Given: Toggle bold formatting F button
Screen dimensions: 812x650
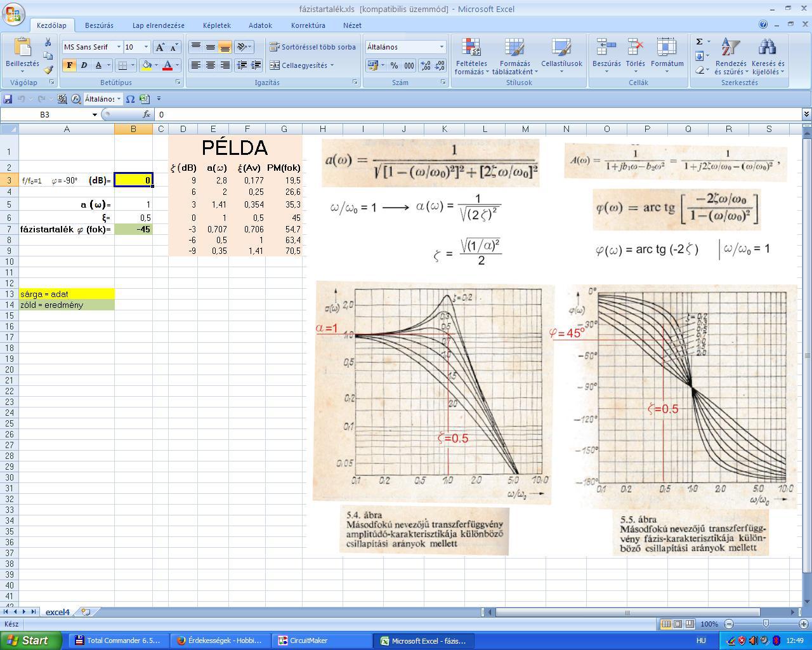Looking at the screenshot, I should (69, 65).
